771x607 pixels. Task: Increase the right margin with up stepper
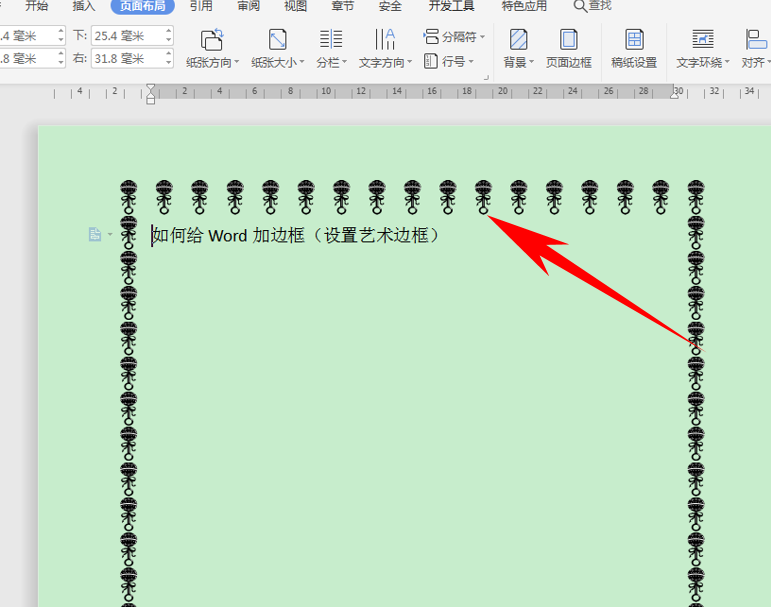[169, 54]
